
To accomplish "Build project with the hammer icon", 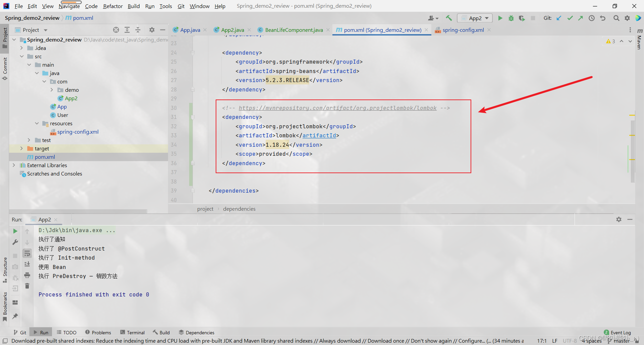I will tap(449, 18).
